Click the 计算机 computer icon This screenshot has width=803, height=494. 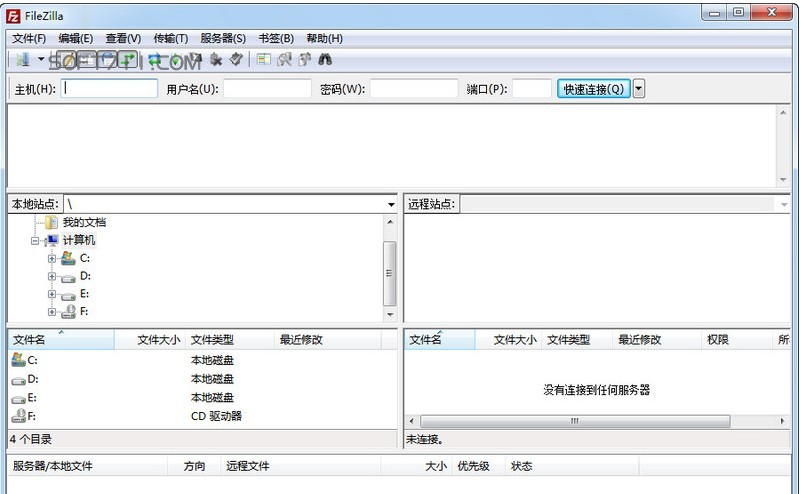(x=51, y=240)
